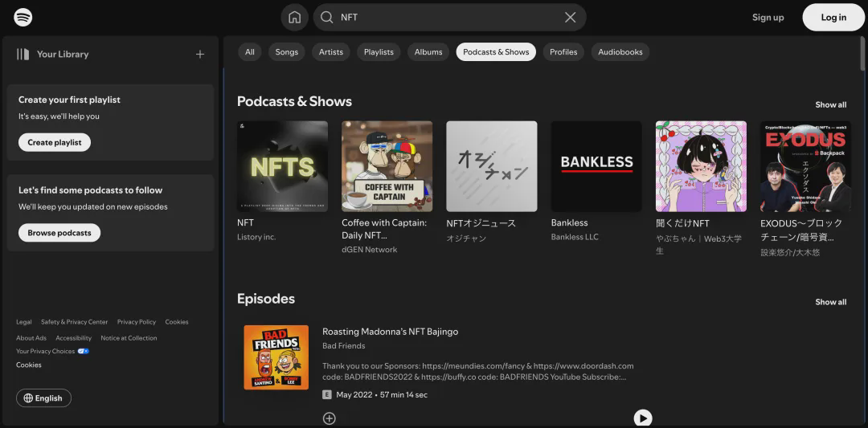The width and height of the screenshot is (868, 428).
Task: Click the Your Privacy Choices link text
Action: (45, 351)
